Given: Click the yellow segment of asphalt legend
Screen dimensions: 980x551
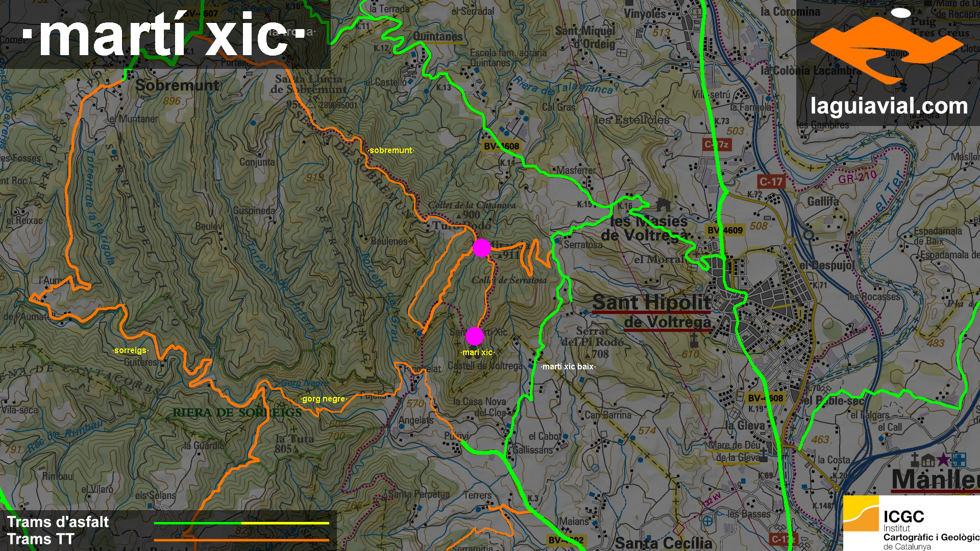Looking at the screenshot, I should pyautogui.click(x=285, y=523).
